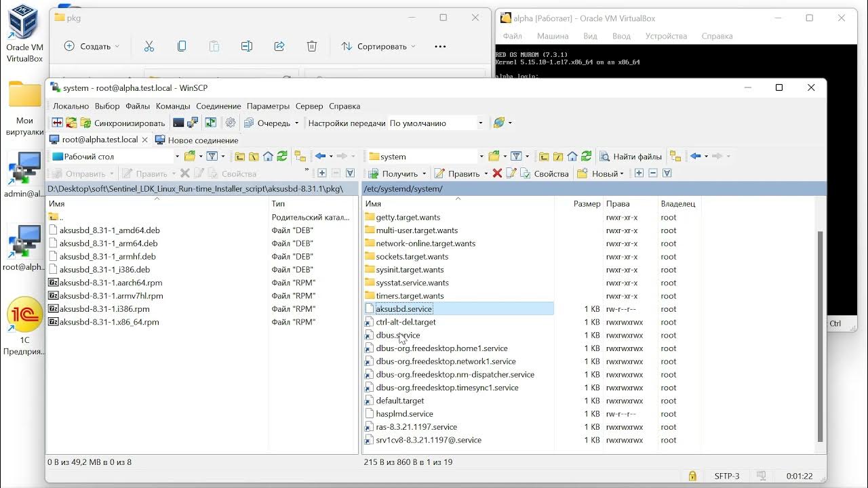Open the Новое соединение tab

tap(197, 140)
